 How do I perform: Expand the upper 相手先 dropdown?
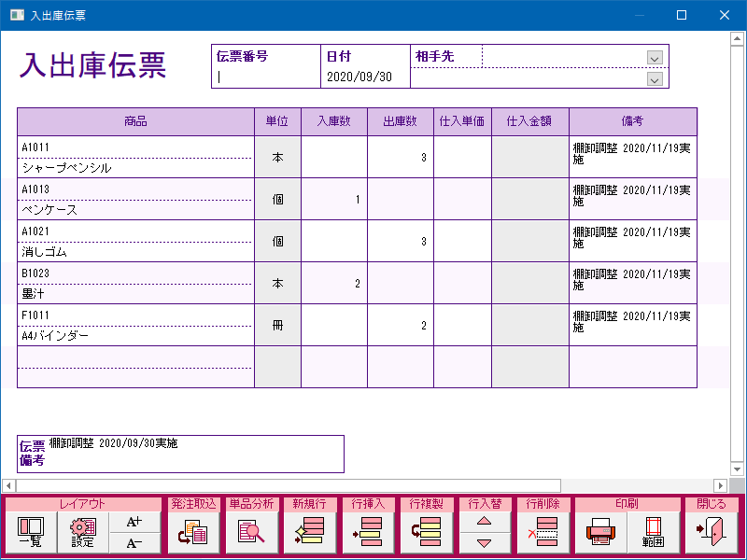pos(655,58)
